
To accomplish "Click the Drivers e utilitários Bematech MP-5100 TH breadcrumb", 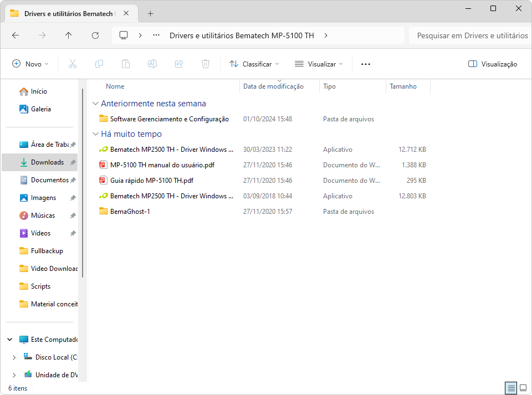I will (x=242, y=35).
